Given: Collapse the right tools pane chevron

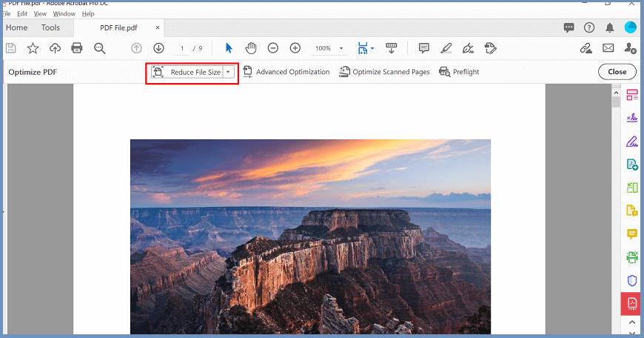Looking at the screenshot, I should pyautogui.click(x=631, y=322).
